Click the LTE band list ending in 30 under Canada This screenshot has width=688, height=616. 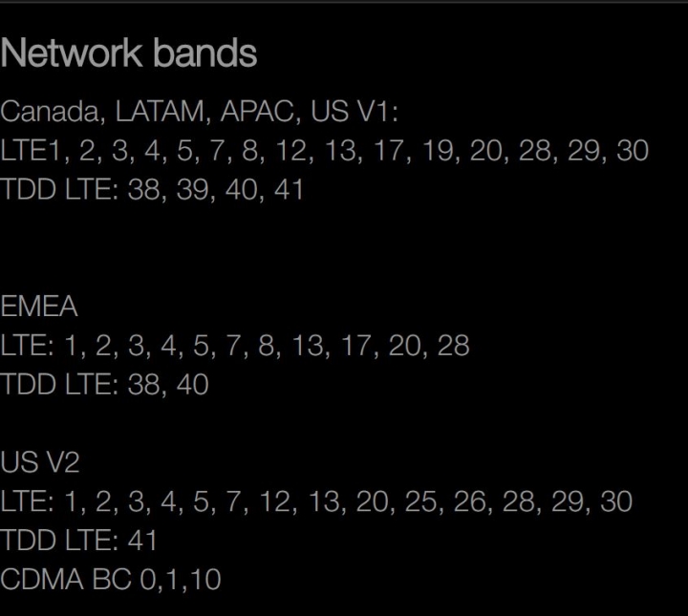click(x=324, y=151)
